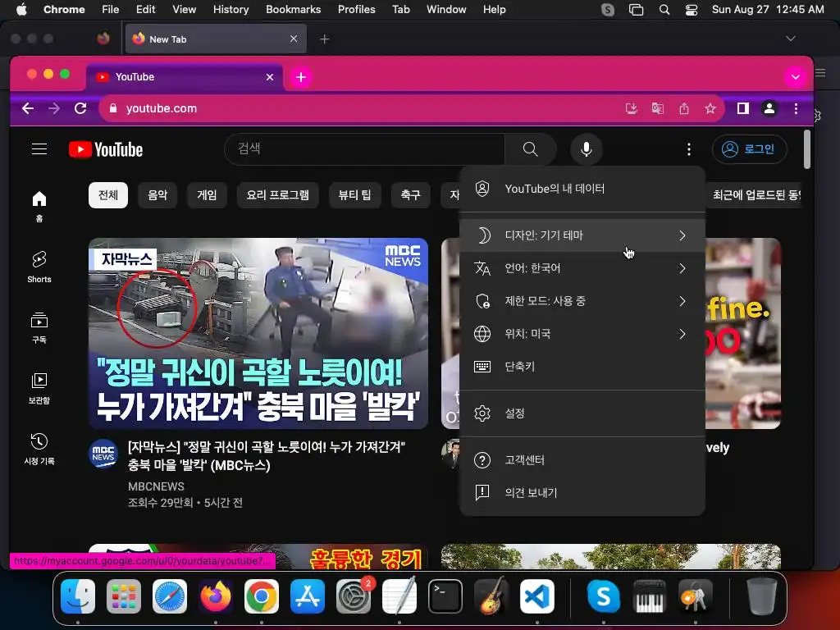
Task: Open the MBCNEWS channel name link
Action: pyautogui.click(x=156, y=486)
